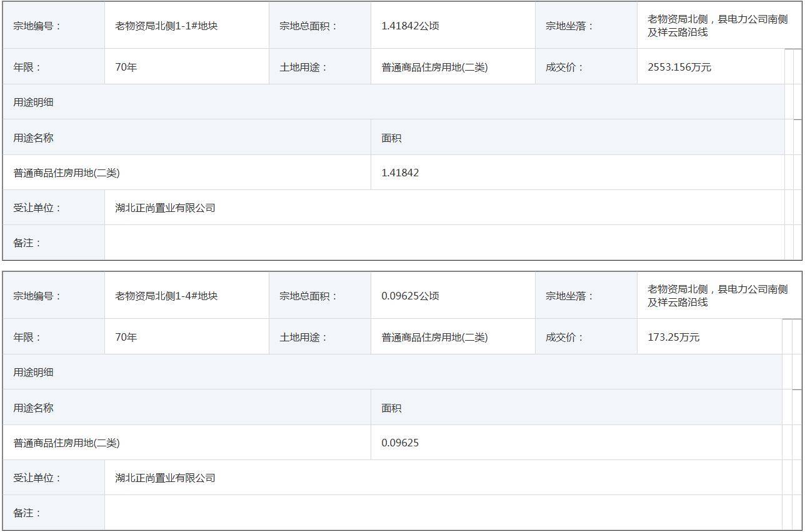
Task: Click the 宗地坐落 location text in the 1-4# parcel table
Action: pyautogui.click(x=717, y=296)
